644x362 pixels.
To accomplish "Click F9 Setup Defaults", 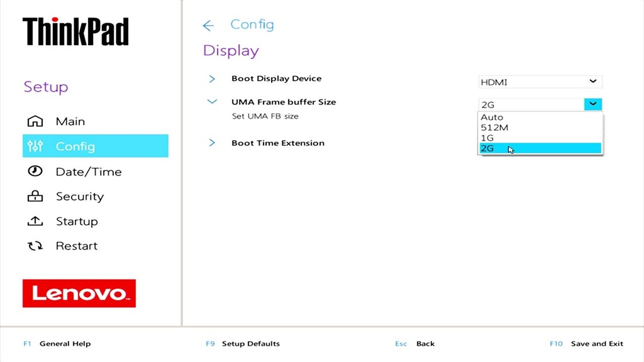I will [x=243, y=344].
